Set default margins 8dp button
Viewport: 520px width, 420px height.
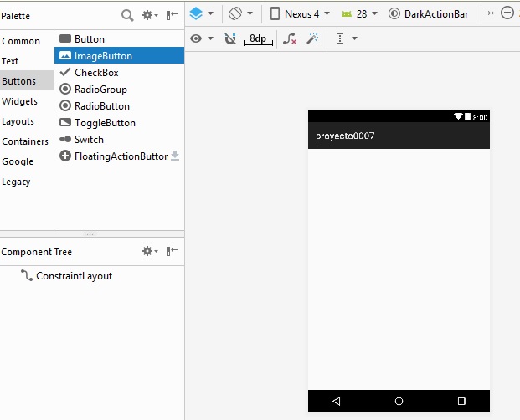pos(258,38)
